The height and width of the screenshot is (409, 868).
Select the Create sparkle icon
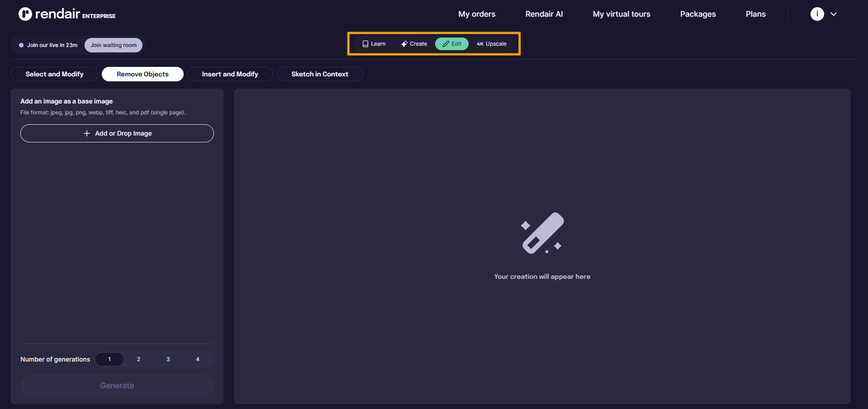coord(404,44)
